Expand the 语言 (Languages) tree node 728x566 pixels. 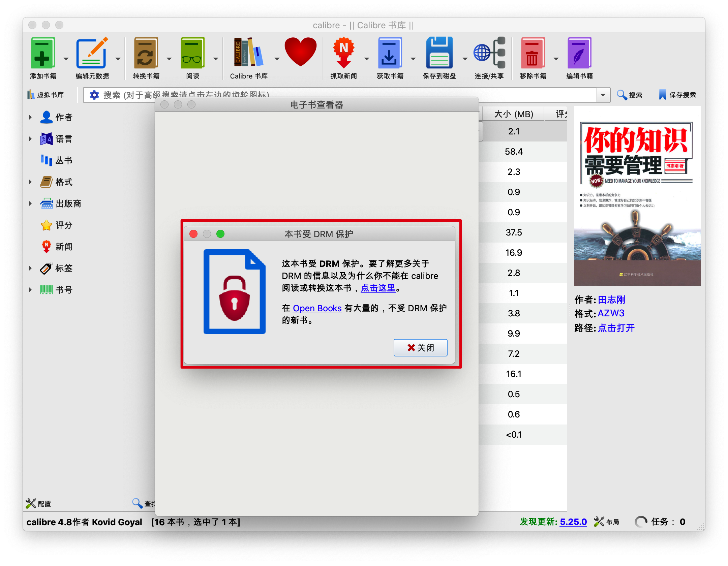coord(30,139)
